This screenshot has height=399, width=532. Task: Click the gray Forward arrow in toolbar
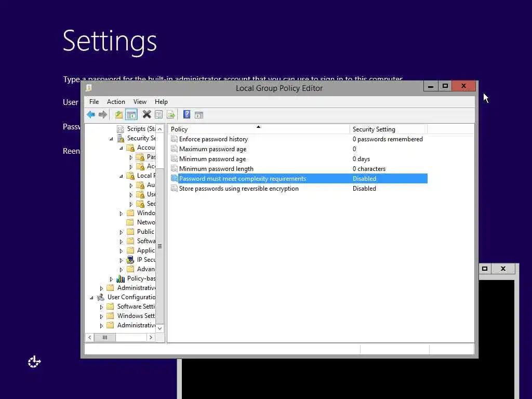click(103, 115)
